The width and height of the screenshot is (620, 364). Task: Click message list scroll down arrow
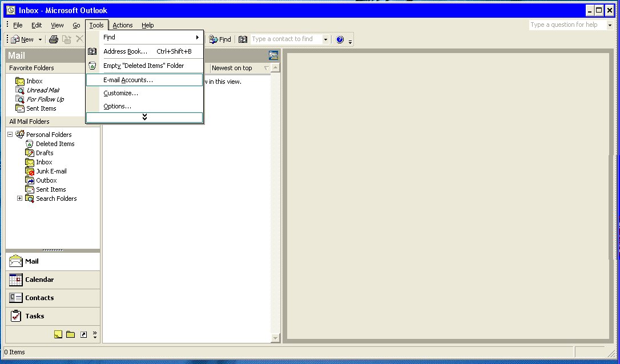[x=276, y=338]
